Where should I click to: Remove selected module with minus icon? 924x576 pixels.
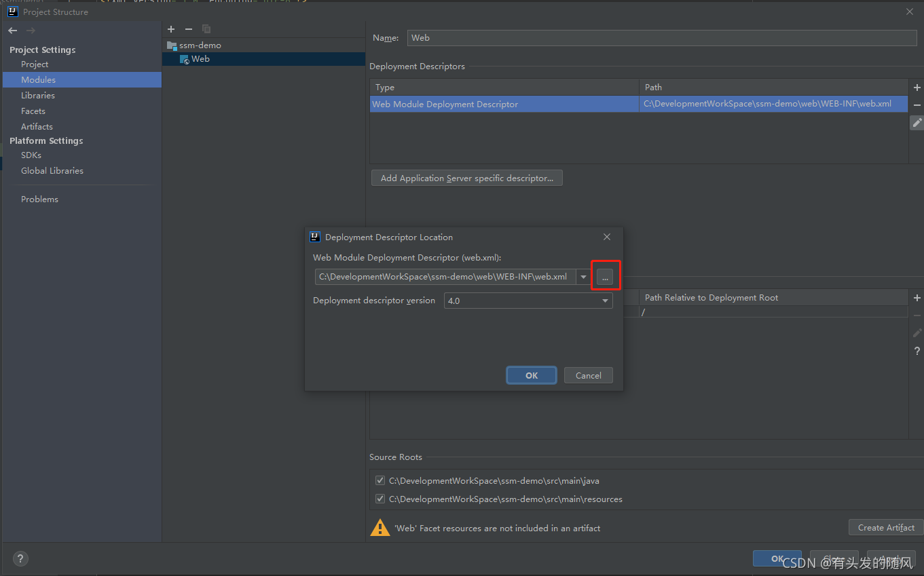click(189, 29)
